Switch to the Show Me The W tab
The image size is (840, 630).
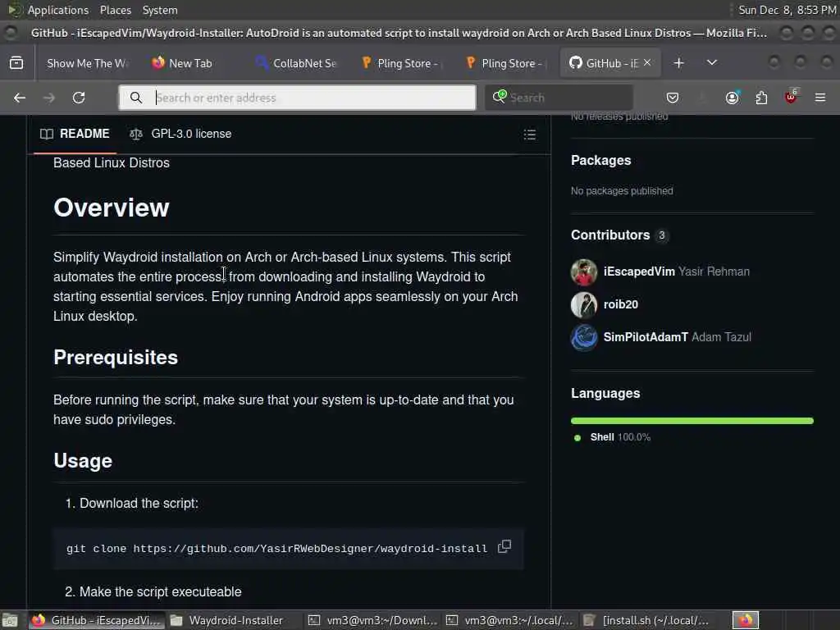pyautogui.click(x=87, y=63)
